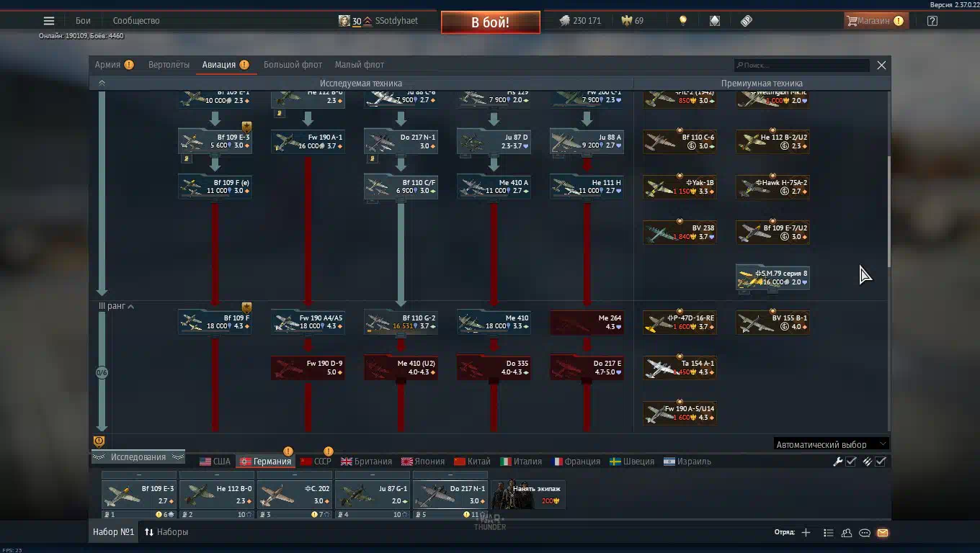Click the search input field
This screenshot has height=553, width=980.
[x=802, y=66]
